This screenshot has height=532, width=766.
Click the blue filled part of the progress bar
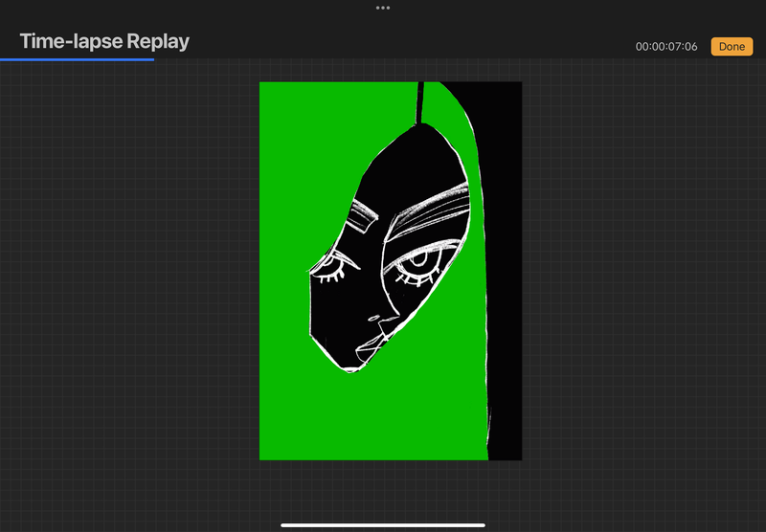pyautogui.click(x=77, y=58)
